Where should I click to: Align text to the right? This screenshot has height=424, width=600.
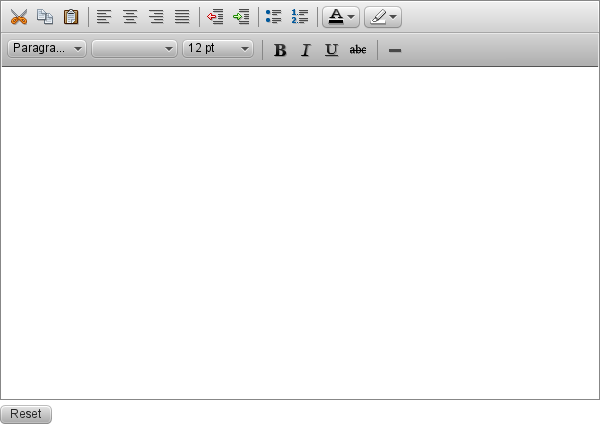click(x=156, y=17)
